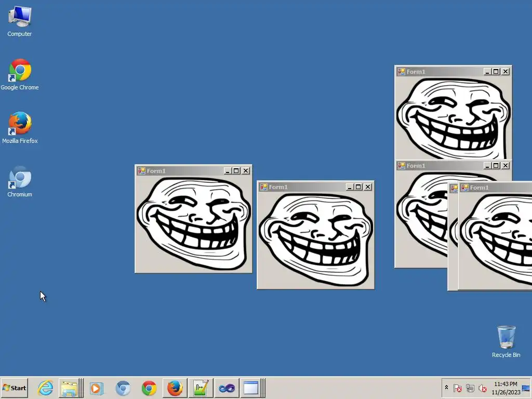Click the Firefox taskbar button

coord(175,388)
